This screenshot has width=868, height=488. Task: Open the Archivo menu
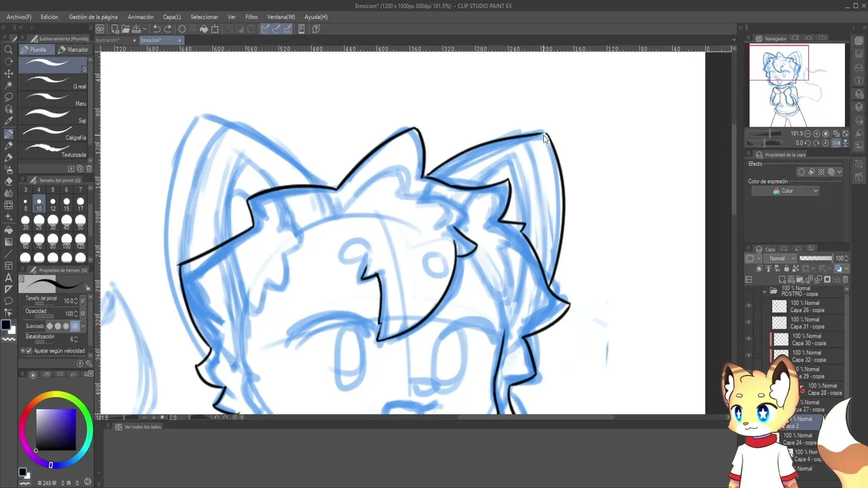[19, 17]
